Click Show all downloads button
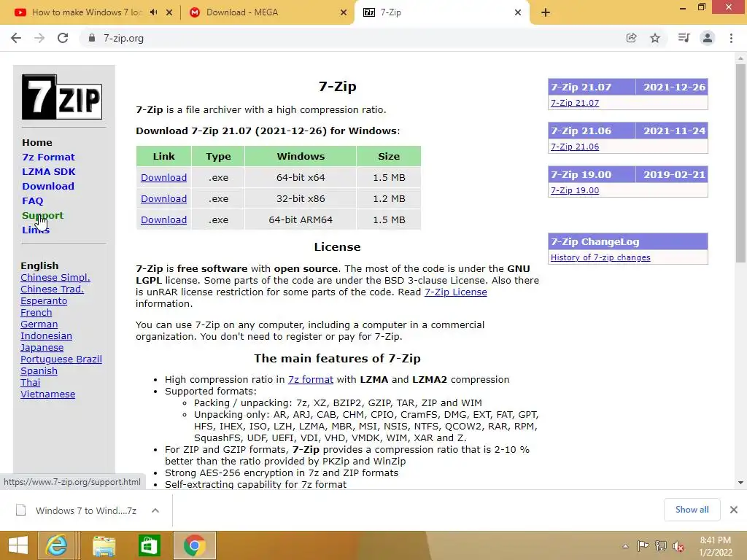Viewport: 747px width, 560px height. pos(692,510)
